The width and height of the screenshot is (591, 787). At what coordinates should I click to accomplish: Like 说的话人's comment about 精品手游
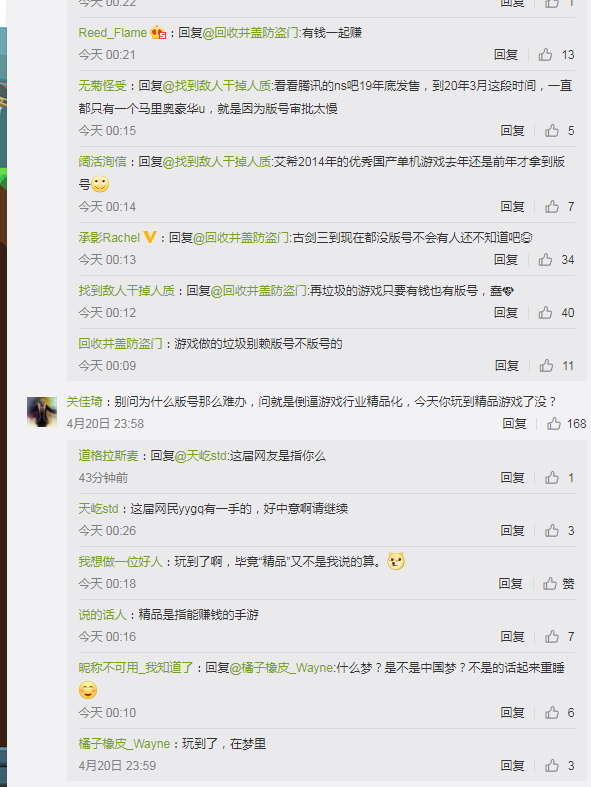tap(552, 636)
